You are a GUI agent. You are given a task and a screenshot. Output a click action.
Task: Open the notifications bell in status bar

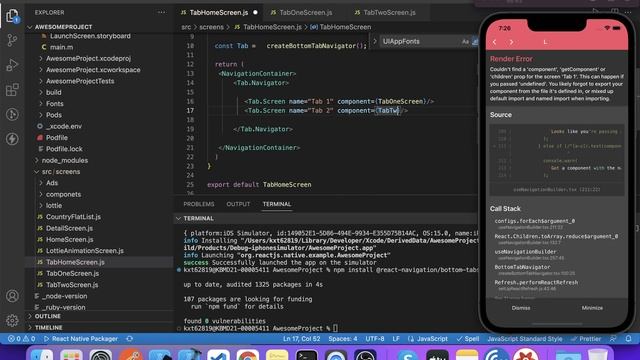629,339
